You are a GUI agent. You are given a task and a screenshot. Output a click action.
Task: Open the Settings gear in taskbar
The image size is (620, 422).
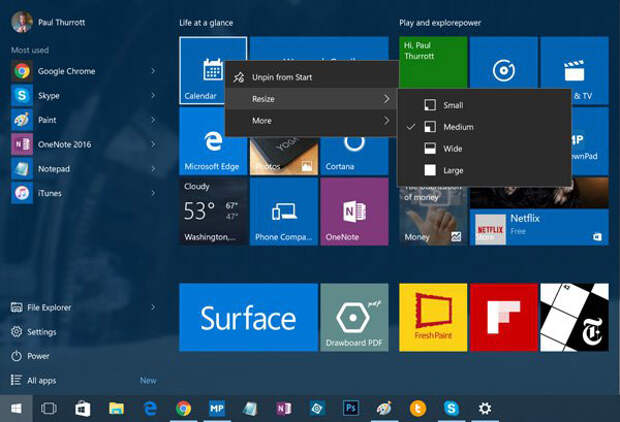tap(485, 409)
